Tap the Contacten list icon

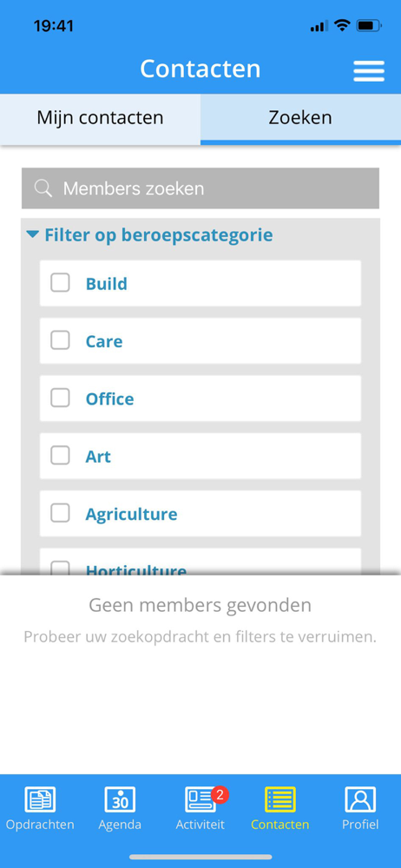point(280,799)
